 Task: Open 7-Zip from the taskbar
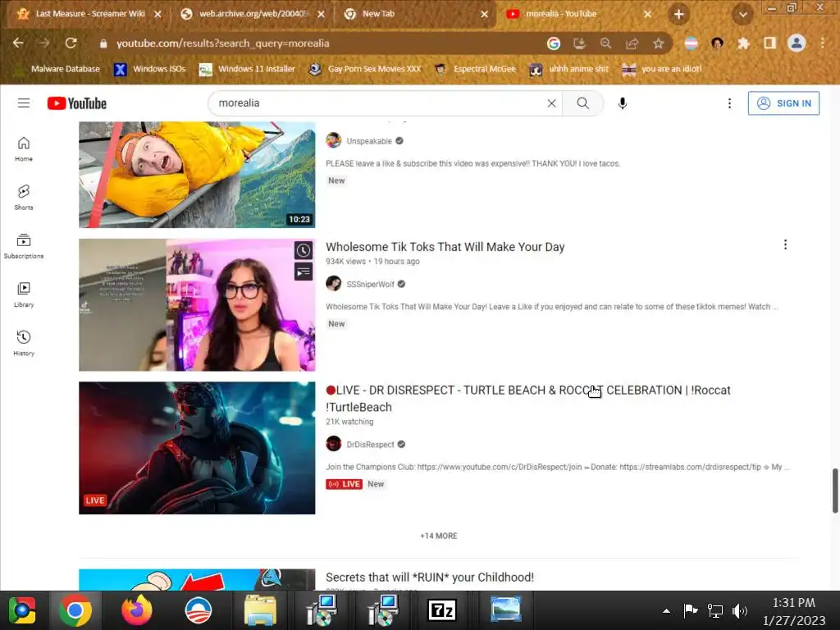click(442, 610)
